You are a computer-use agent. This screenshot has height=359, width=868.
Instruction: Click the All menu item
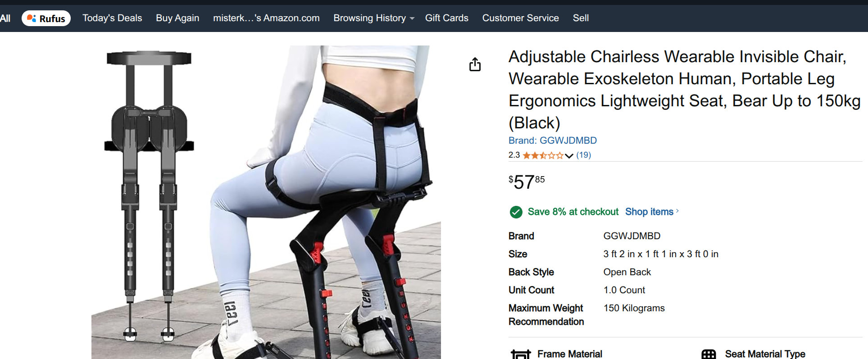5,18
